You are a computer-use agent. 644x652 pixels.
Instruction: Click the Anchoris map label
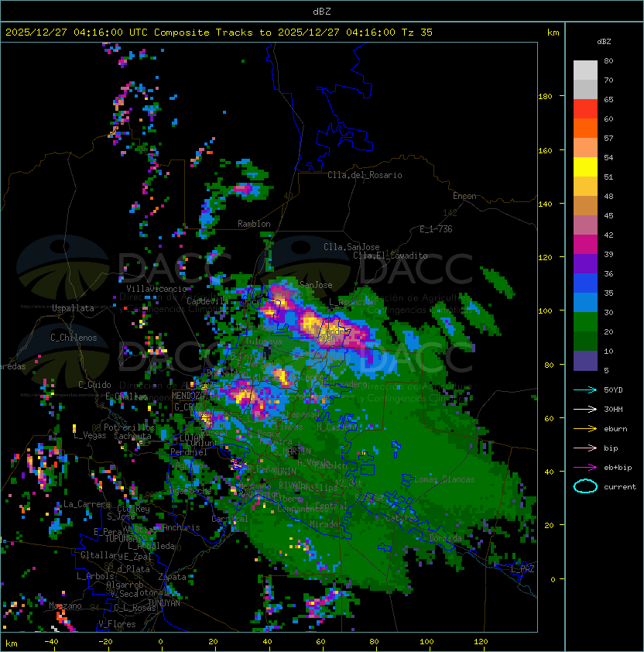coord(181,527)
